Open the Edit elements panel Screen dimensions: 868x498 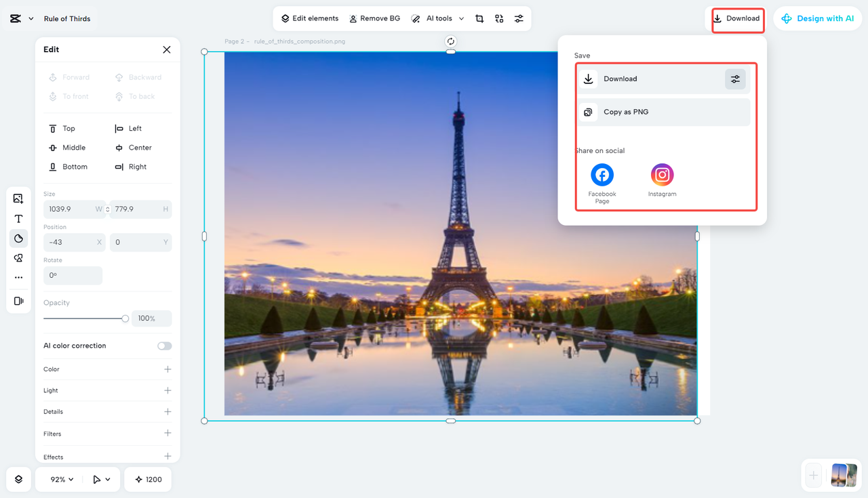coord(309,18)
